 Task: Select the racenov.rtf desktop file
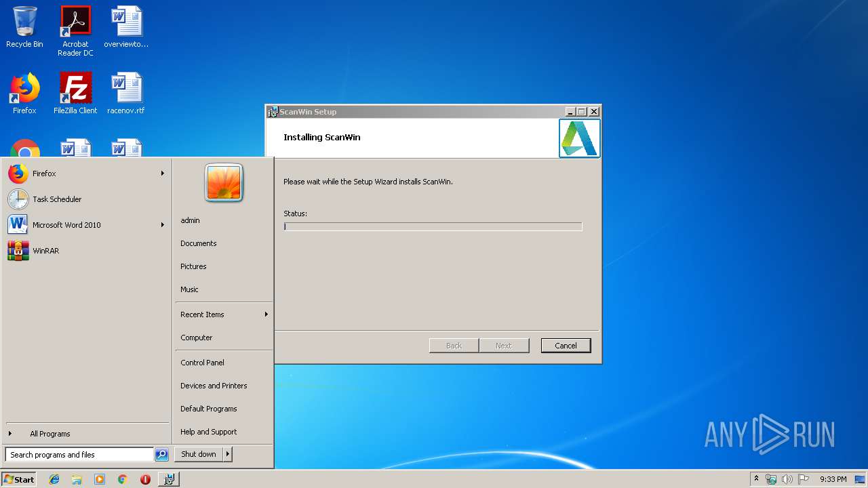pos(126,94)
